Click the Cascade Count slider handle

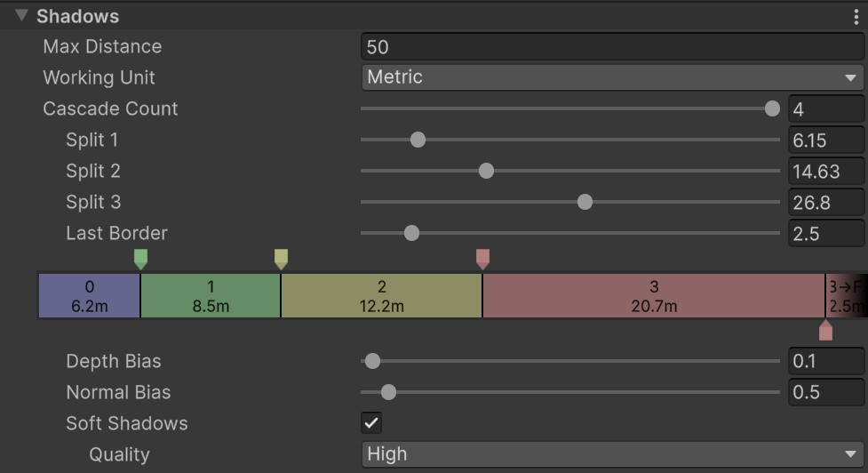pos(772,108)
